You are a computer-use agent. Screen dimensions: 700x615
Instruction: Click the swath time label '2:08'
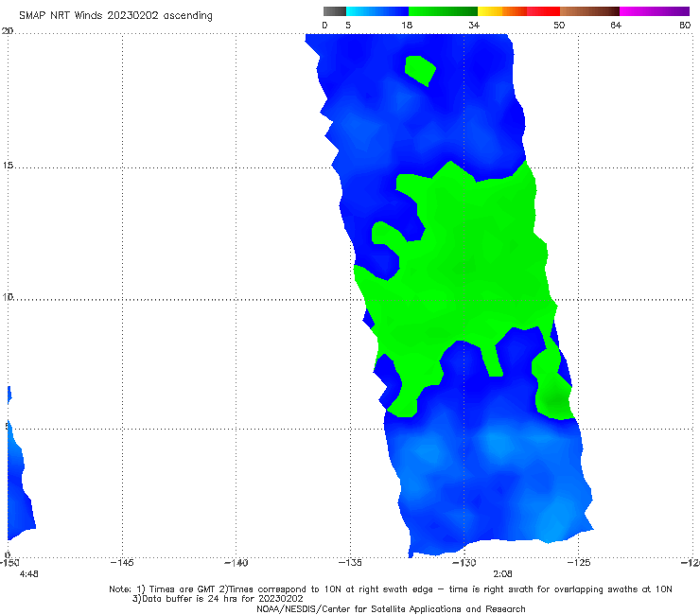tap(502, 574)
